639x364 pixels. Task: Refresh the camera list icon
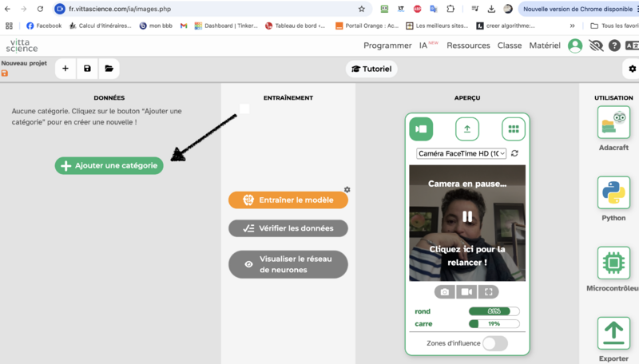pos(515,153)
